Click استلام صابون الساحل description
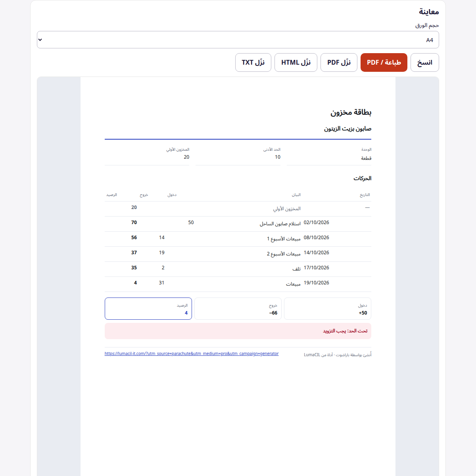 pos(280,224)
